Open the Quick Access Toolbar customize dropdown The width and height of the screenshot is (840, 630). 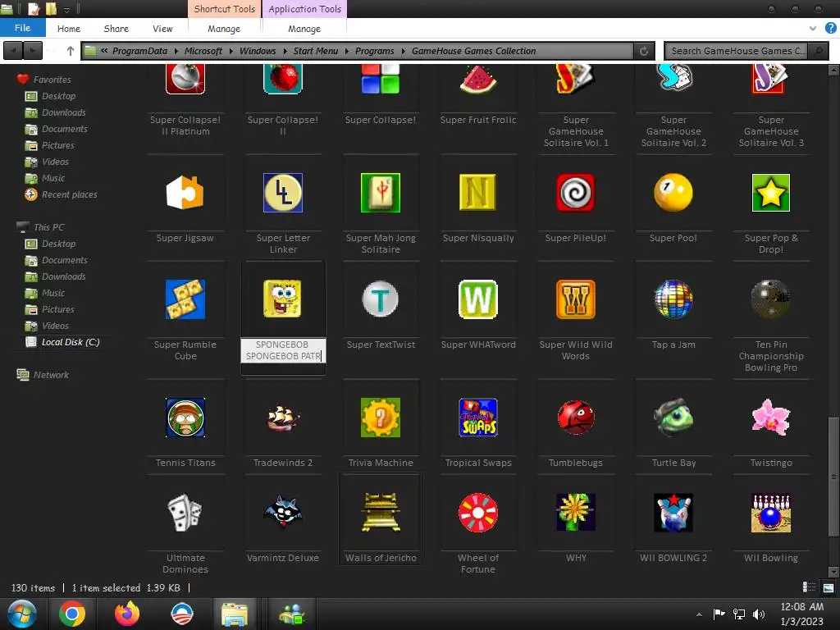[x=67, y=9]
